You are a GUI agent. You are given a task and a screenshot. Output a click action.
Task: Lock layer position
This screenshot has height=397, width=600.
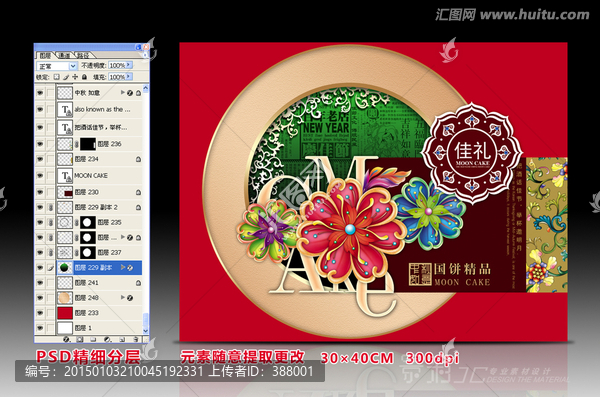(75, 77)
